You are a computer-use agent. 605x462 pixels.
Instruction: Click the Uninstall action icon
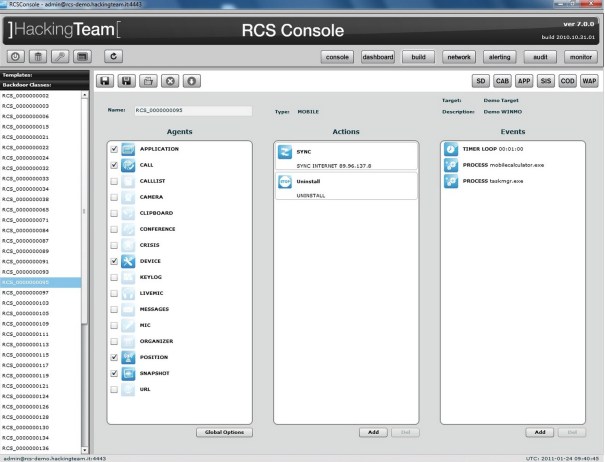(x=285, y=181)
